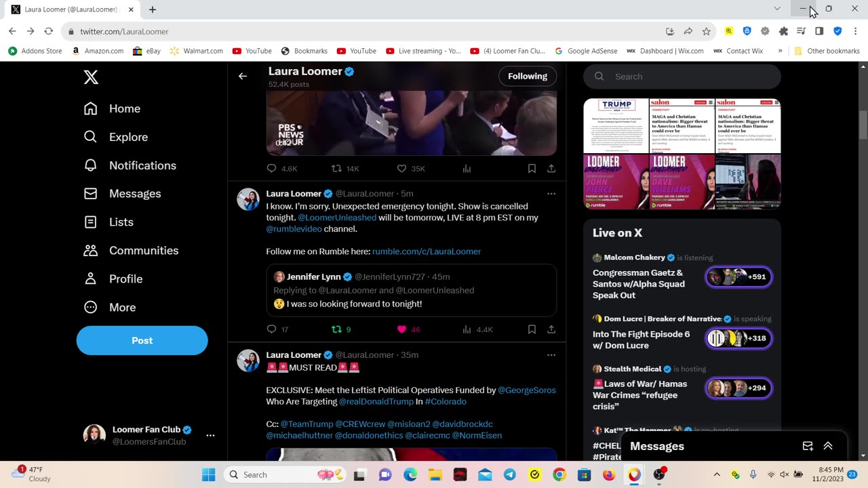Open the John Pierce Loomer thumbnail
Viewport: 868px width, 488px height.
616,182
